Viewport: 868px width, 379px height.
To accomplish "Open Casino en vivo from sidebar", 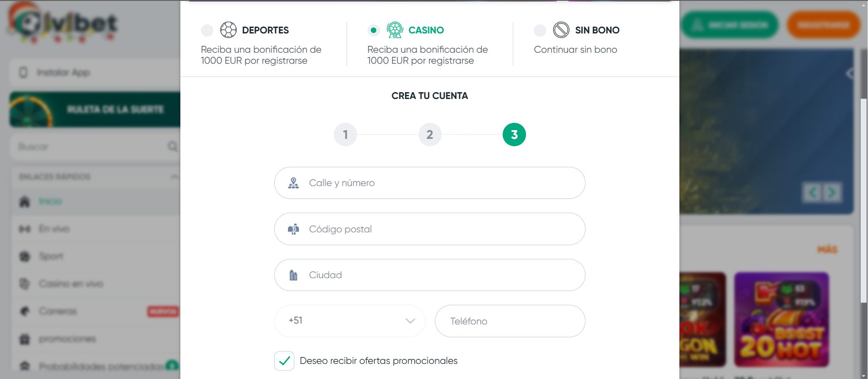I will 71,284.
